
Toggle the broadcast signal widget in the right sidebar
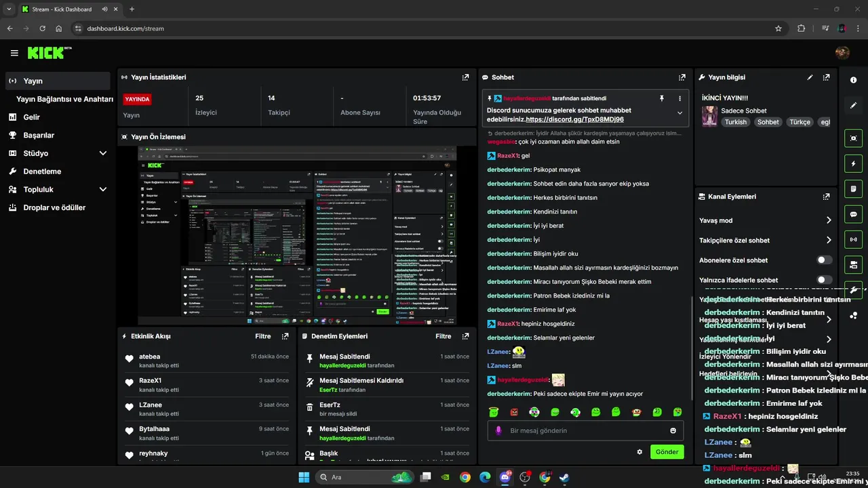coord(853,239)
